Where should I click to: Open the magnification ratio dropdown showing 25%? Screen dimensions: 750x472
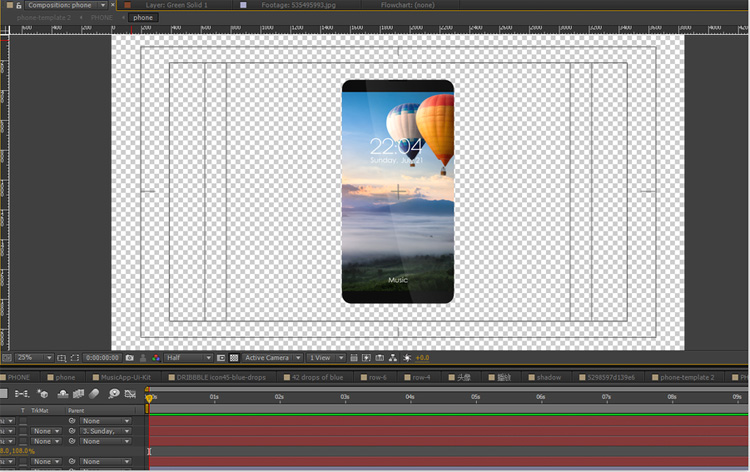click(x=33, y=357)
